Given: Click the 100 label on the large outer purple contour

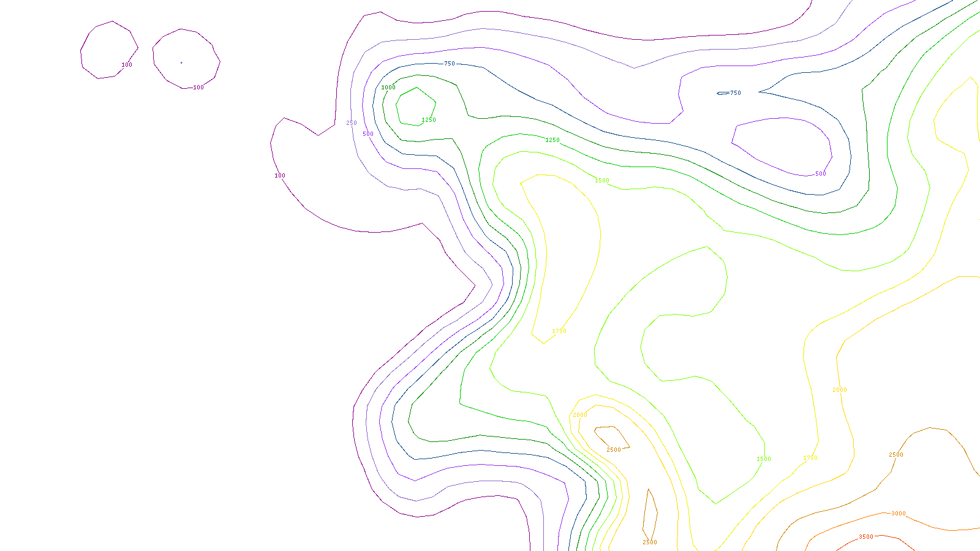Looking at the screenshot, I should click(x=280, y=176).
